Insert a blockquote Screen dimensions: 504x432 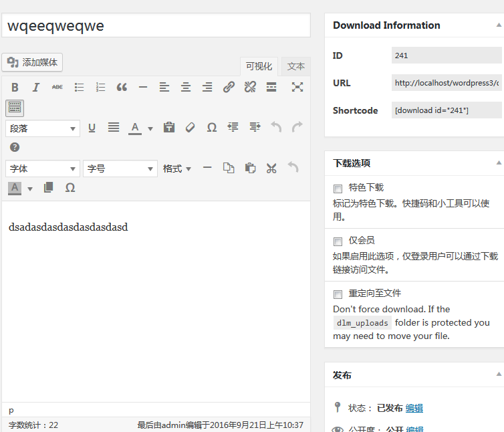[122, 87]
